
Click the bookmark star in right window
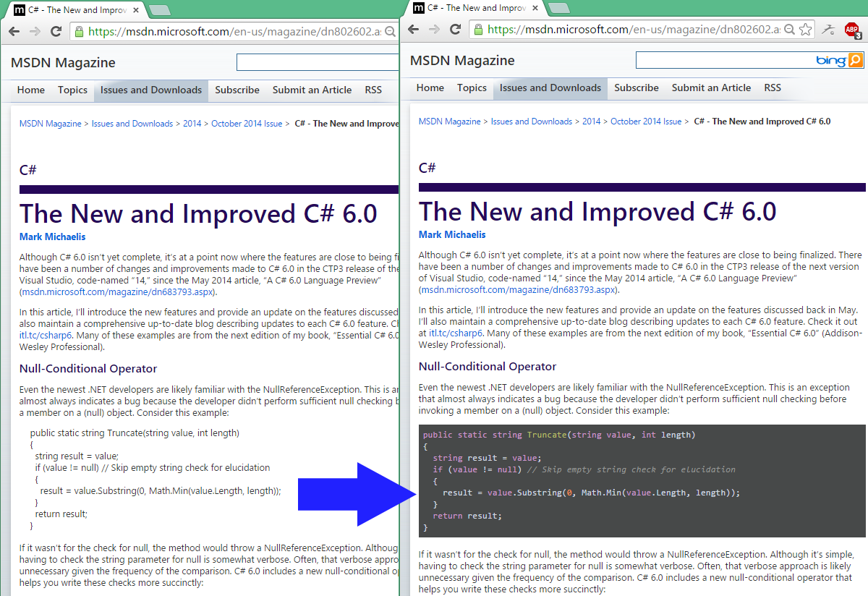(x=806, y=30)
